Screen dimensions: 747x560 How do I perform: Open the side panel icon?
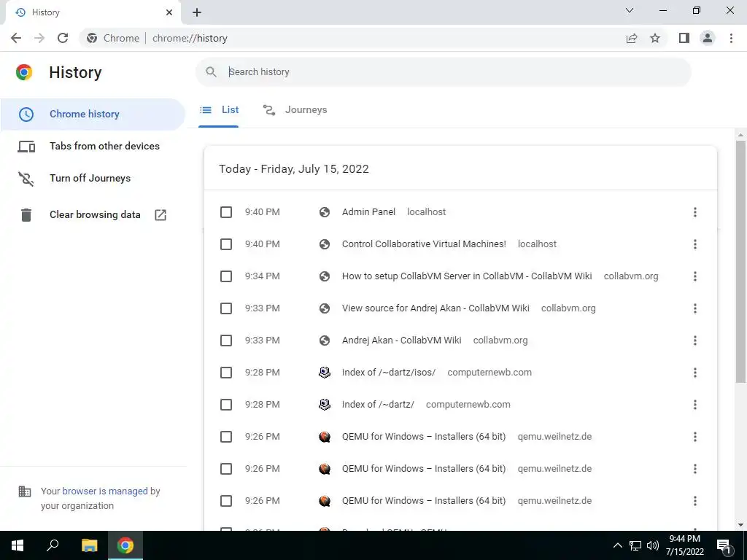(x=684, y=38)
